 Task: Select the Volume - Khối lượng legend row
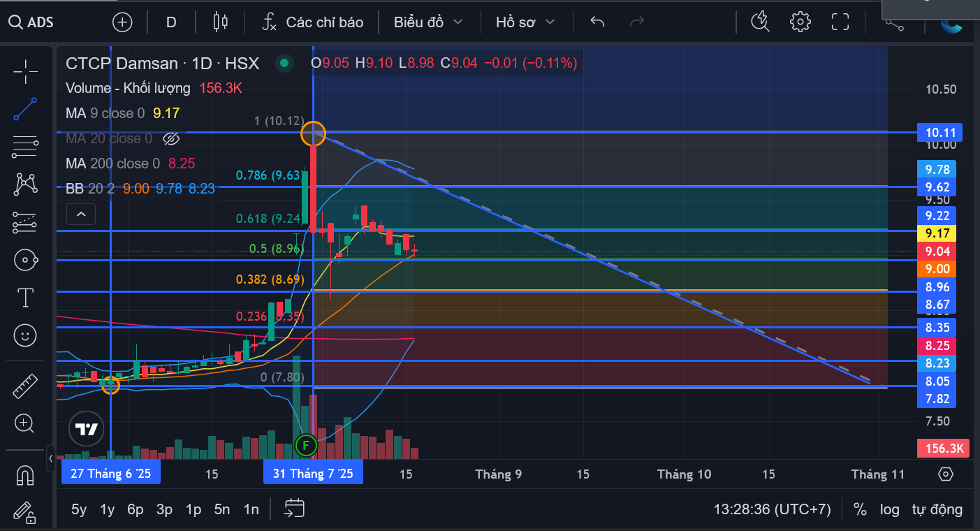[154, 88]
